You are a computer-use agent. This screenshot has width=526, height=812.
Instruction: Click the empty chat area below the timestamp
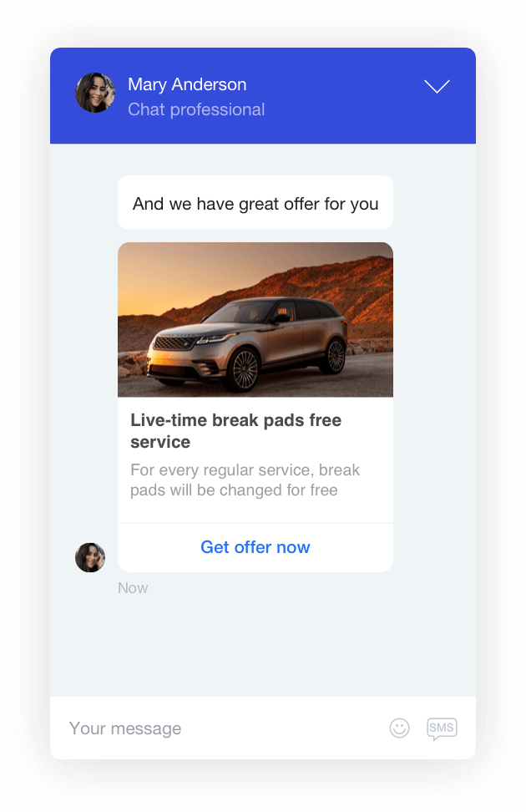(x=263, y=647)
